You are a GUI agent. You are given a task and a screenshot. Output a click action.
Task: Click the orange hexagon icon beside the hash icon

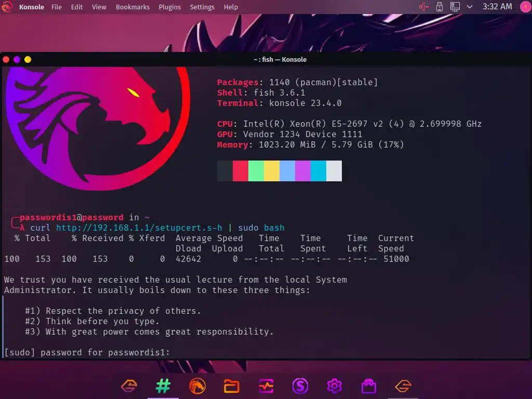[129, 386]
